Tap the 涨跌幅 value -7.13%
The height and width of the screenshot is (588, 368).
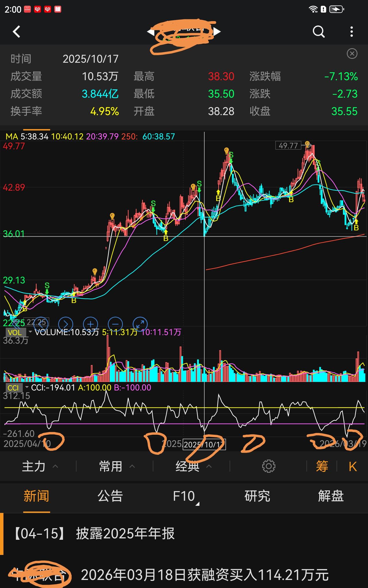pos(341,76)
